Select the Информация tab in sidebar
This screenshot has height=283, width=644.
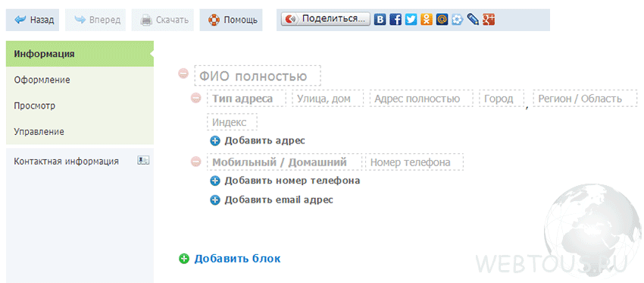(80, 54)
